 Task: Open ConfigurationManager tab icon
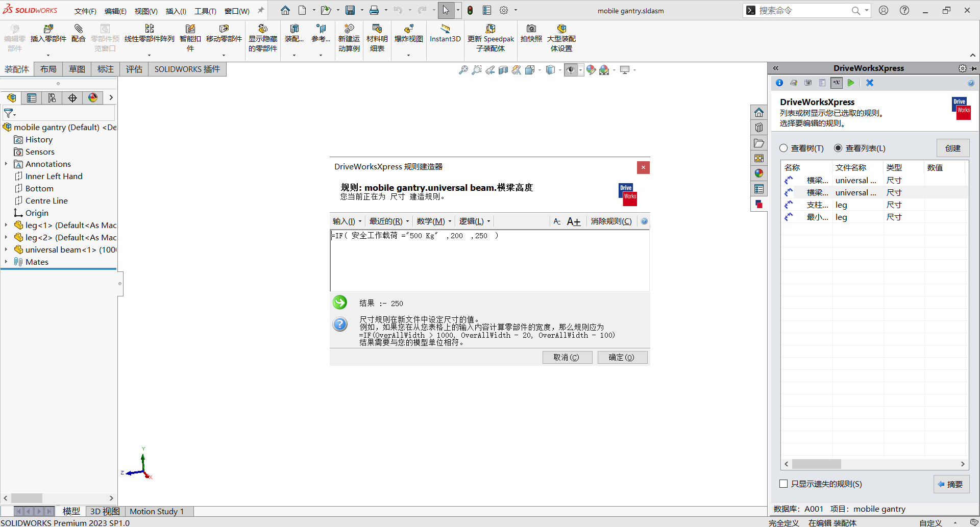[52, 98]
